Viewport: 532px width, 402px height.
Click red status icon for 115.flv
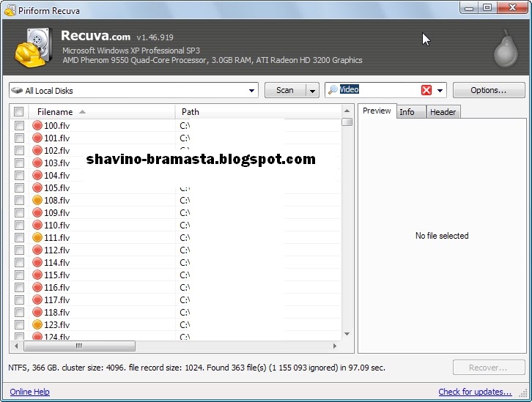(x=37, y=275)
